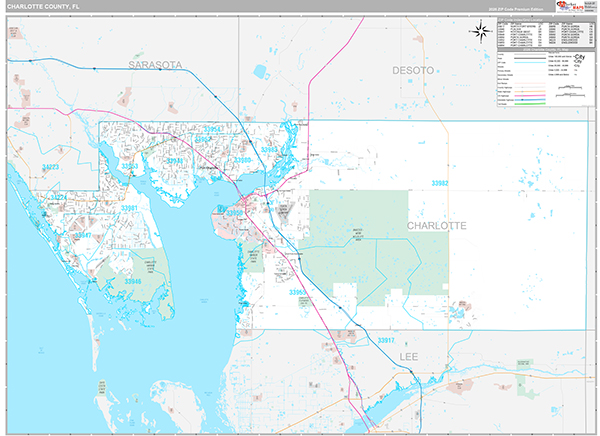The image size is (600, 436).
Task: Click the "ZIP Code Premium Edition" header text
Action: click(x=516, y=9)
